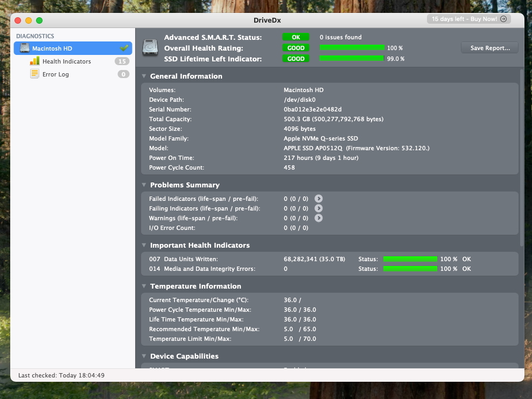Click the OK S.M.A.R.T. status badge
Screen dimensions: 532x399
(x=296, y=37)
